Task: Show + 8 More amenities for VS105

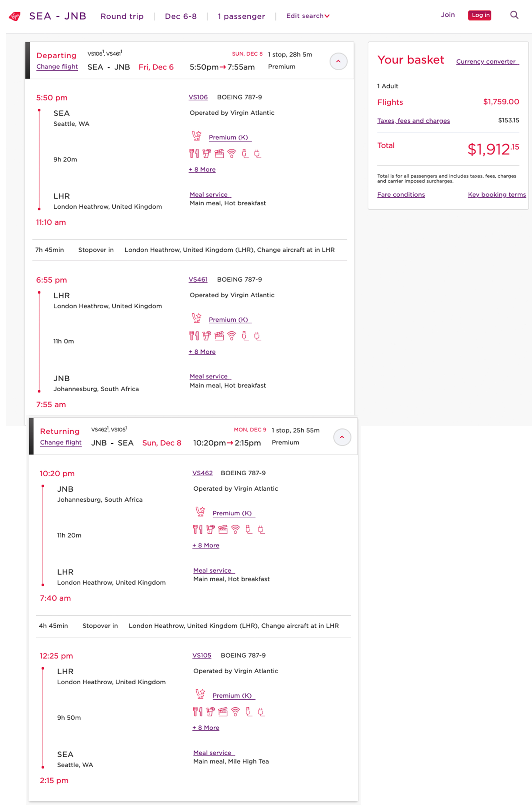Action: click(206, 728)
